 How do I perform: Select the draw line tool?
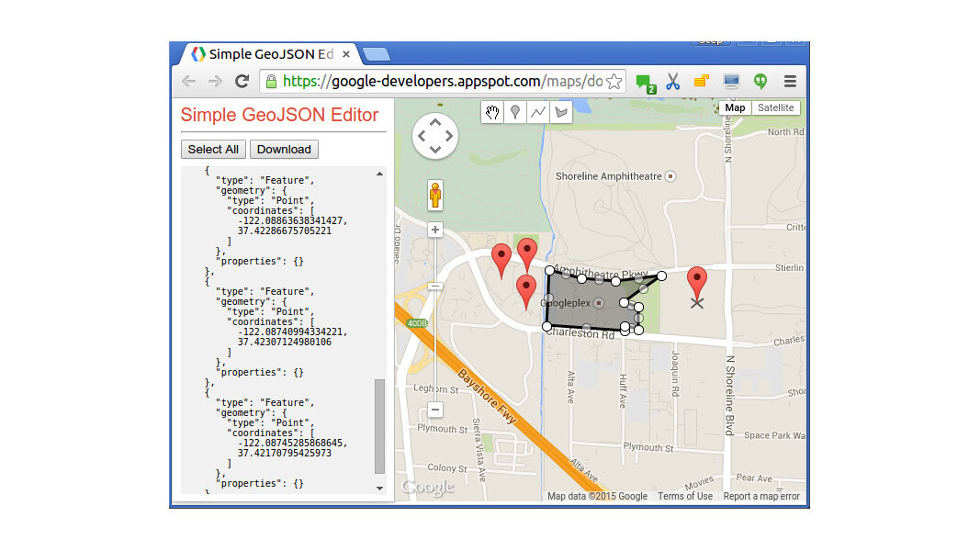pyautogui.click(x=539, y=112)
